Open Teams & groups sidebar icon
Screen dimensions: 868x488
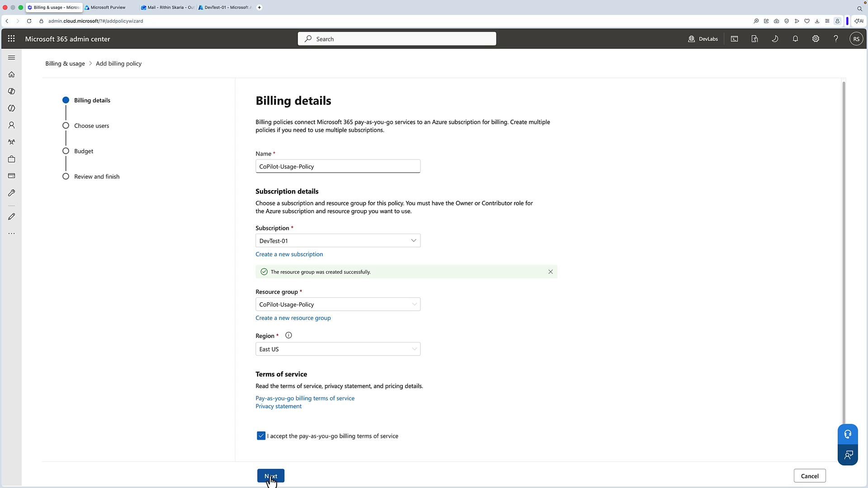coord(12,142)
